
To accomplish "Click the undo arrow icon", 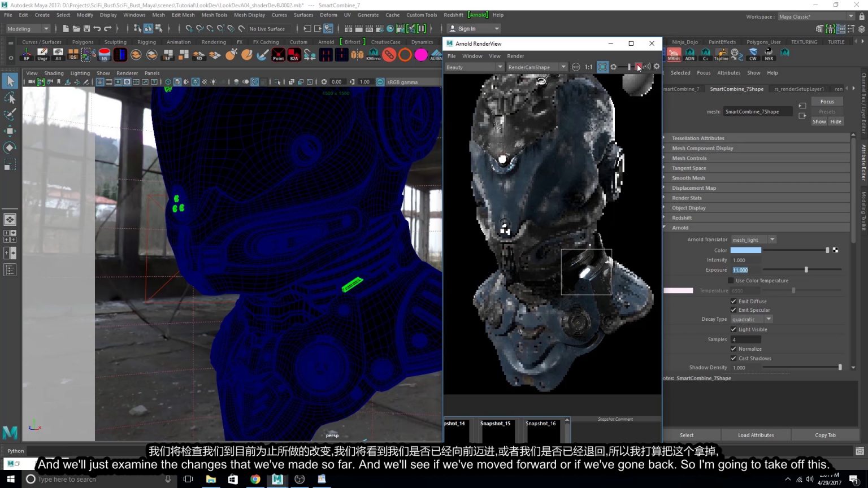I will point(97,28).
